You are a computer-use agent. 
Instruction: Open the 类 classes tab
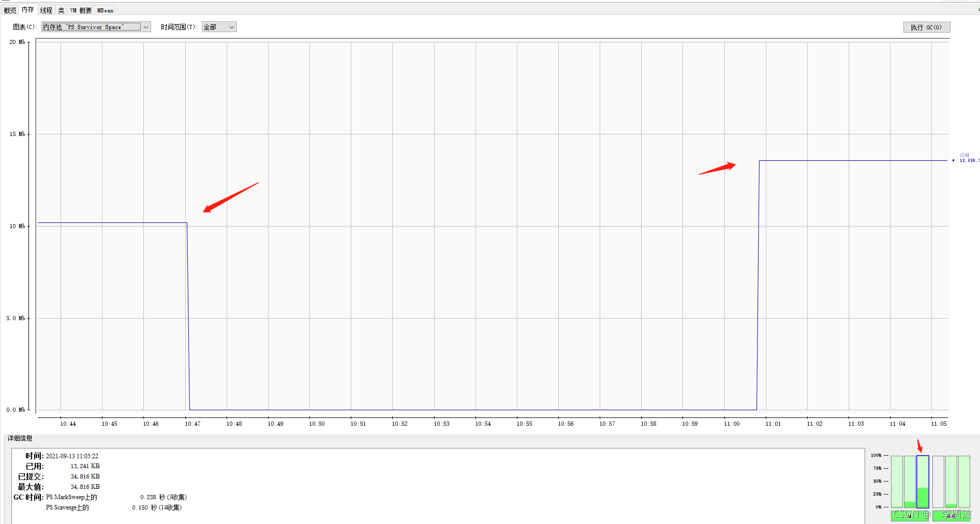(61, 10)
